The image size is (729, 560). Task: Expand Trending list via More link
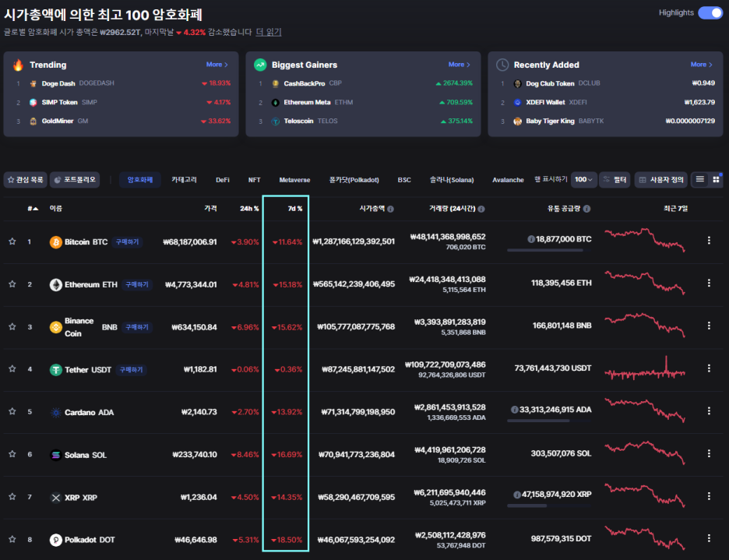[217, 65]
